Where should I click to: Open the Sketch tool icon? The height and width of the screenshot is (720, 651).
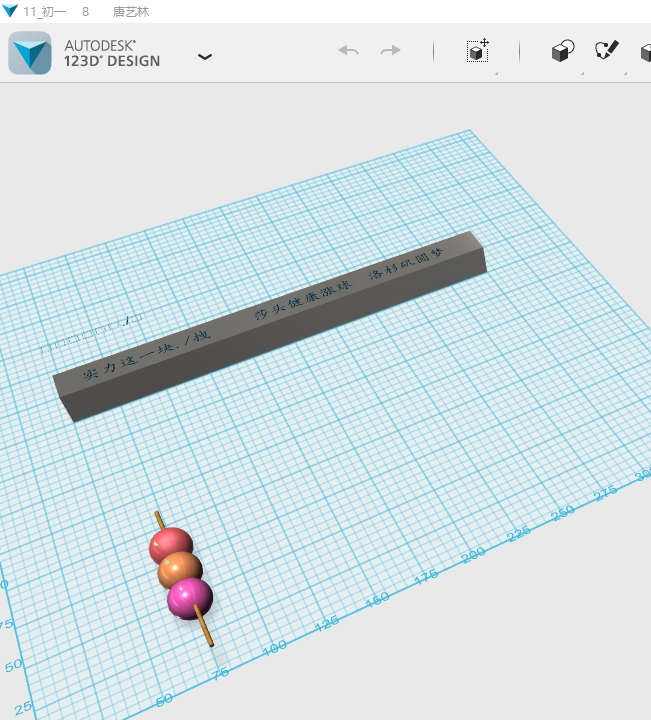(606, 50)
